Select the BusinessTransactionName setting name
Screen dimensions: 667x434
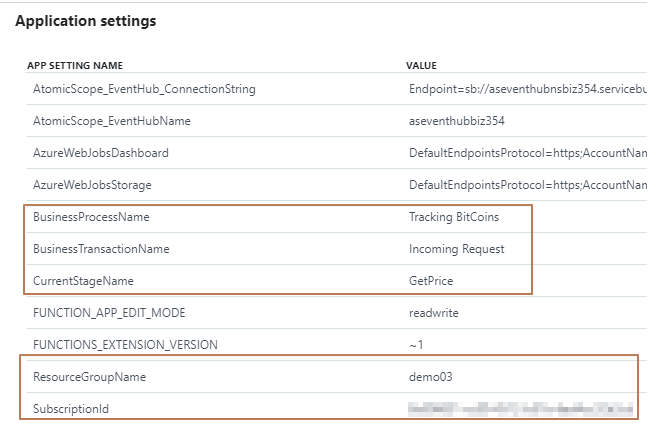pos(101,249)
